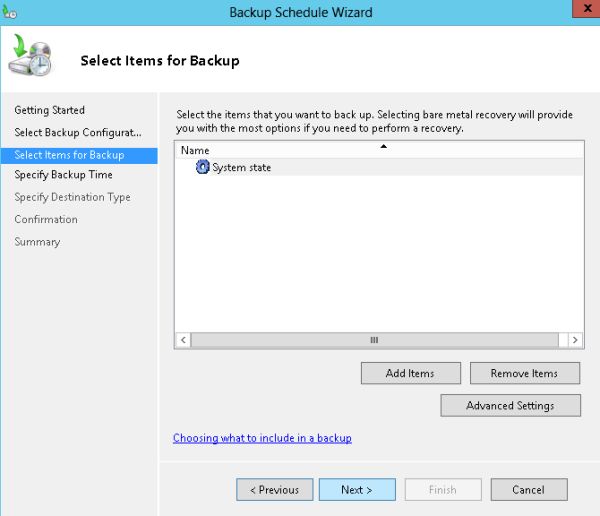Click the Add Items button
Viewport: 600px width, 516px height.
411,373
